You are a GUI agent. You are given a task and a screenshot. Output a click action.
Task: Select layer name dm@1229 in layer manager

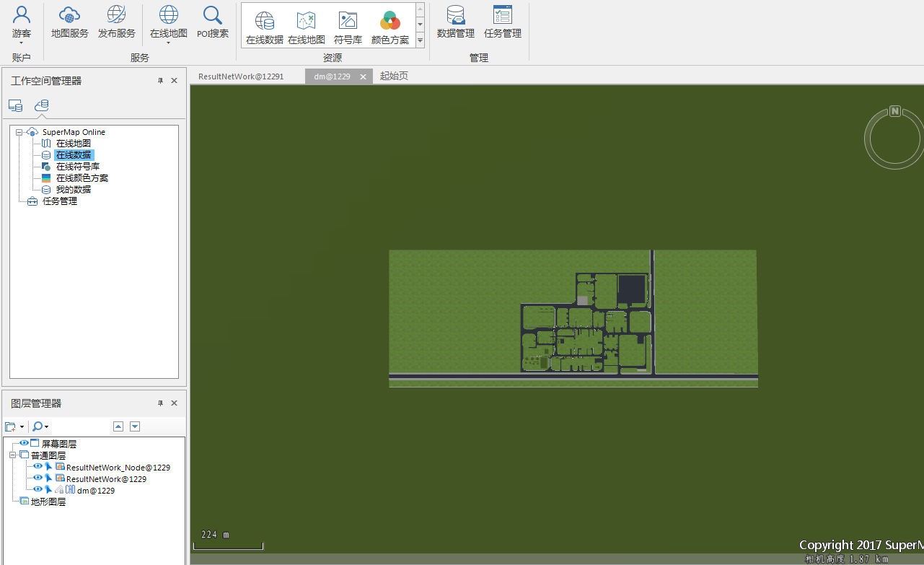point(96,491)
